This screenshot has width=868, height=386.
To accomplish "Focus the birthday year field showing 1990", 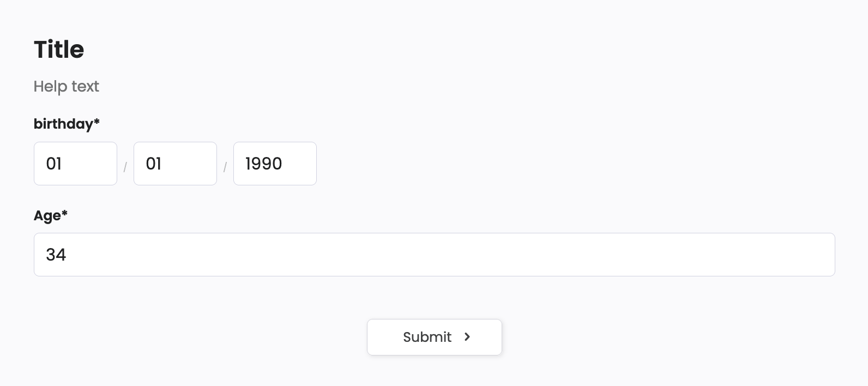I will (x=275, y=164).
